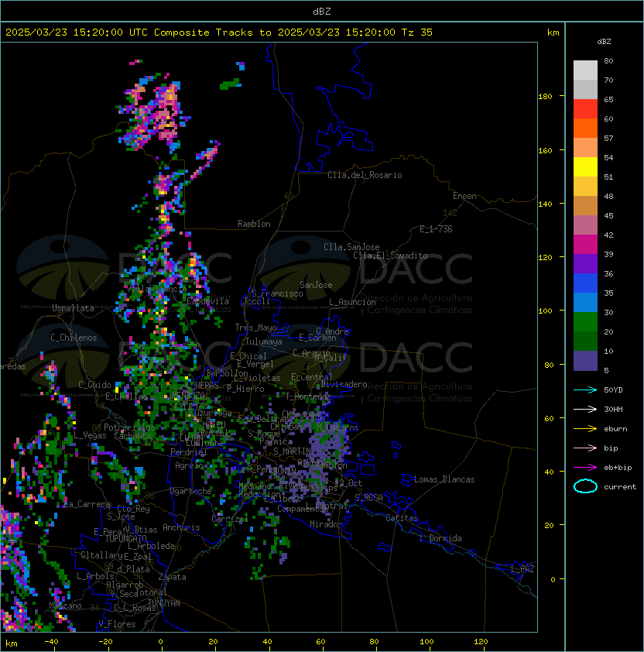Click the 50YD cyan arrow legend icon
644x652 pixels.
[585, 389]
